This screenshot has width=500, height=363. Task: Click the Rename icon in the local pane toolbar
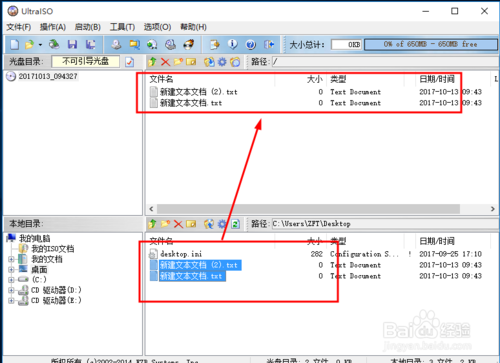[191, 224]
